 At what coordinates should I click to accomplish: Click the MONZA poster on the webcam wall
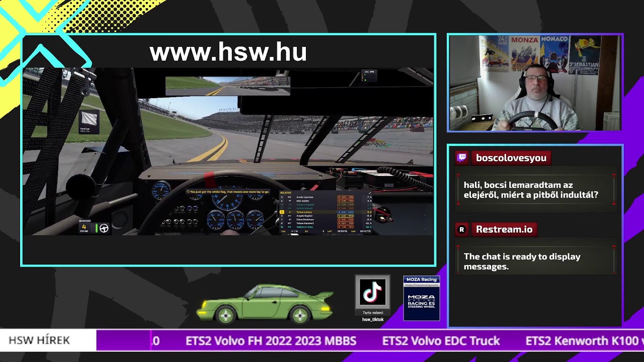click(x=524, y=52)
